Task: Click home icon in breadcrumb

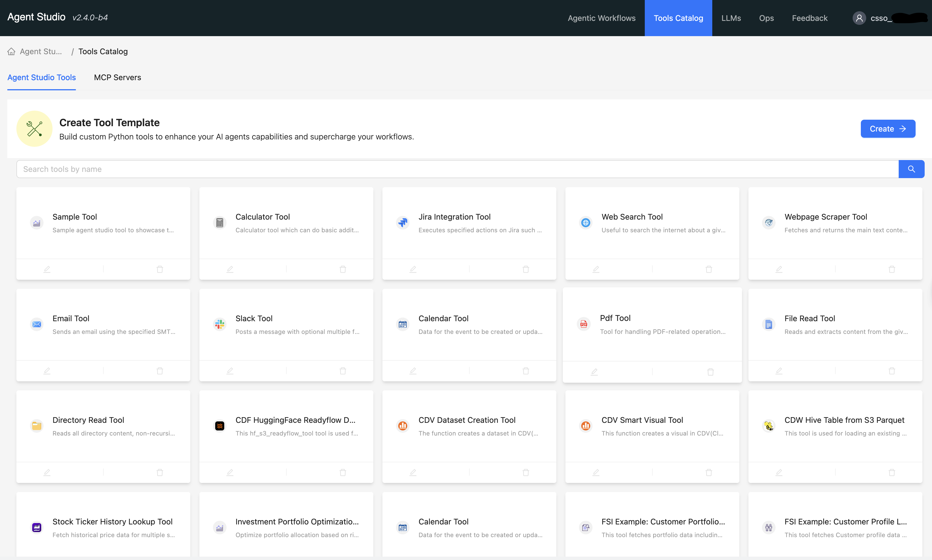Action: (x=11, y=51)
